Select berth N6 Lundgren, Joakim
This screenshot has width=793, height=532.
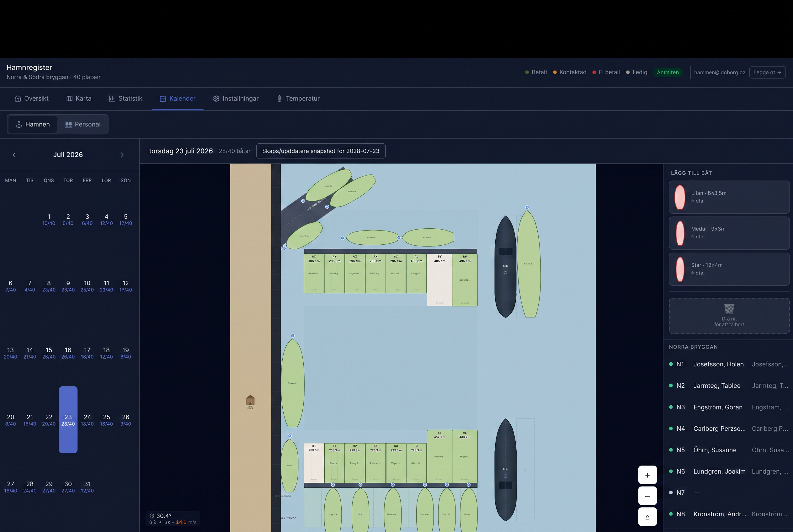point(729,471)
